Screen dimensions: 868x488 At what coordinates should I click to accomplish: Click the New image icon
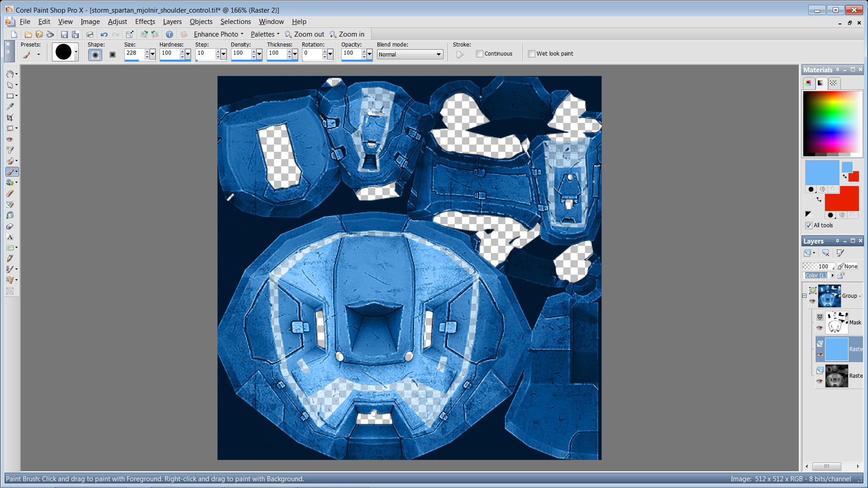point(14,34)
